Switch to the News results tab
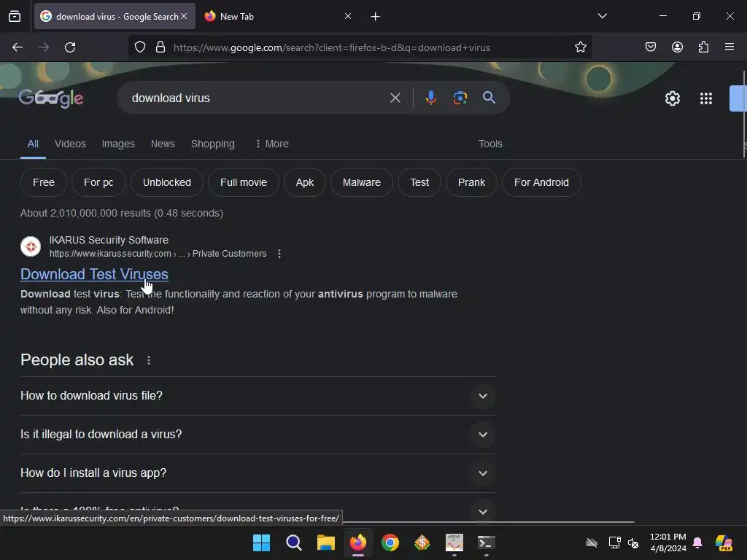The image size is (747, 560). 163,144
